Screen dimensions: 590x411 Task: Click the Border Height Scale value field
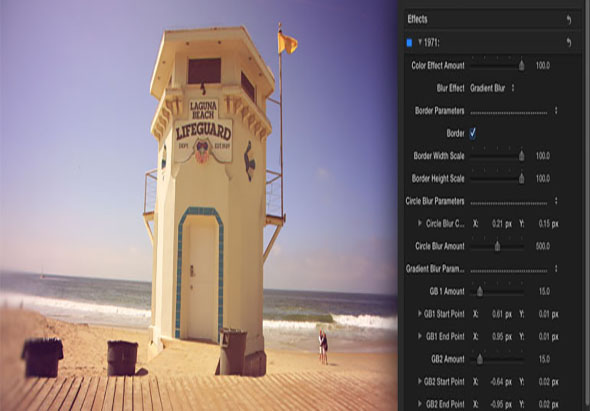[x=543, y=178]
